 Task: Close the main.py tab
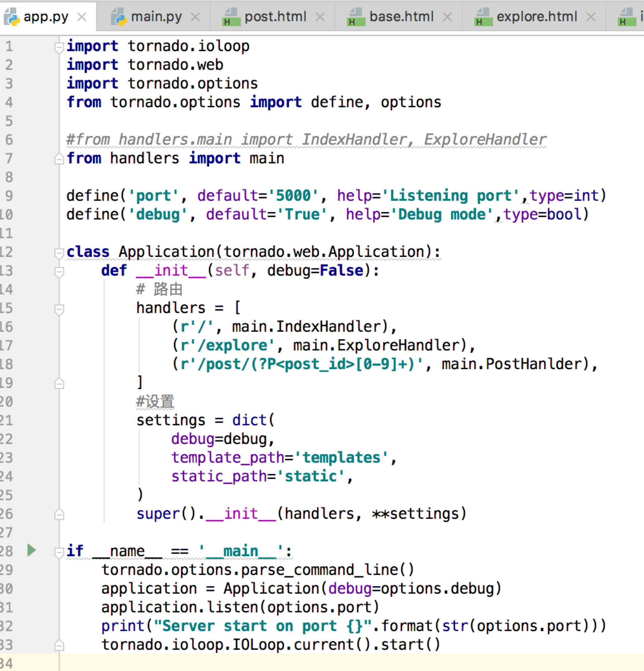(x=195, y=17)
